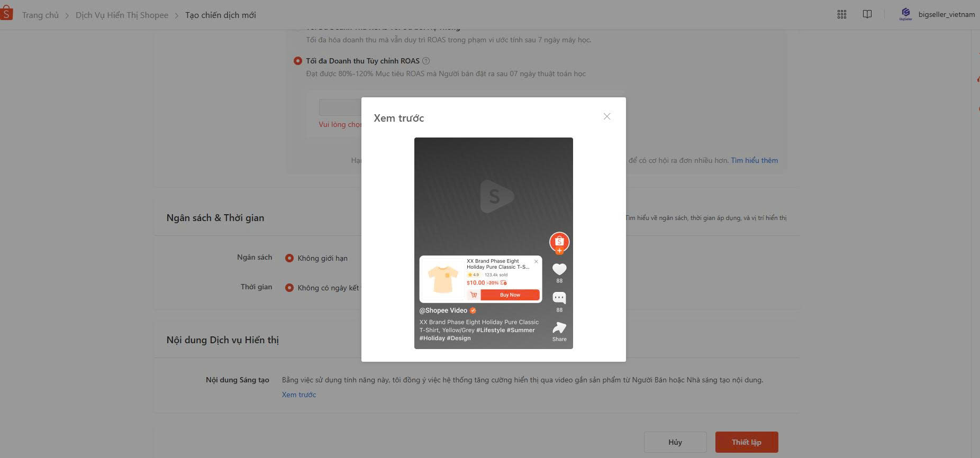Image resolution: width=980 pixels, height=458 pixels.
Task: Click the Hủy button
Action: coord(675,442)
